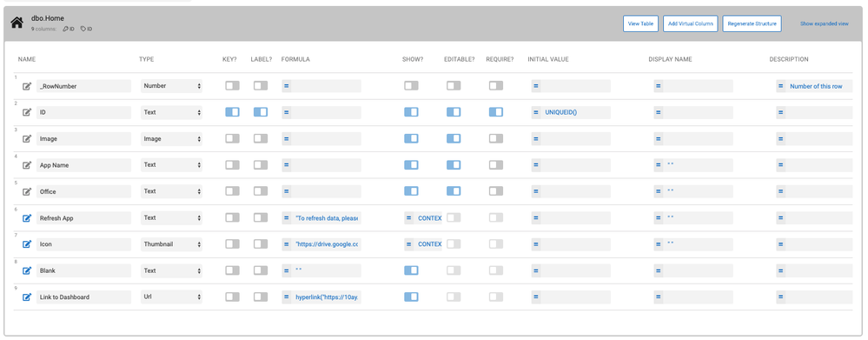Toggle REQUIRE switch for ID column
The width and height of the screenshot is (868, 340).
coord(496,112)
